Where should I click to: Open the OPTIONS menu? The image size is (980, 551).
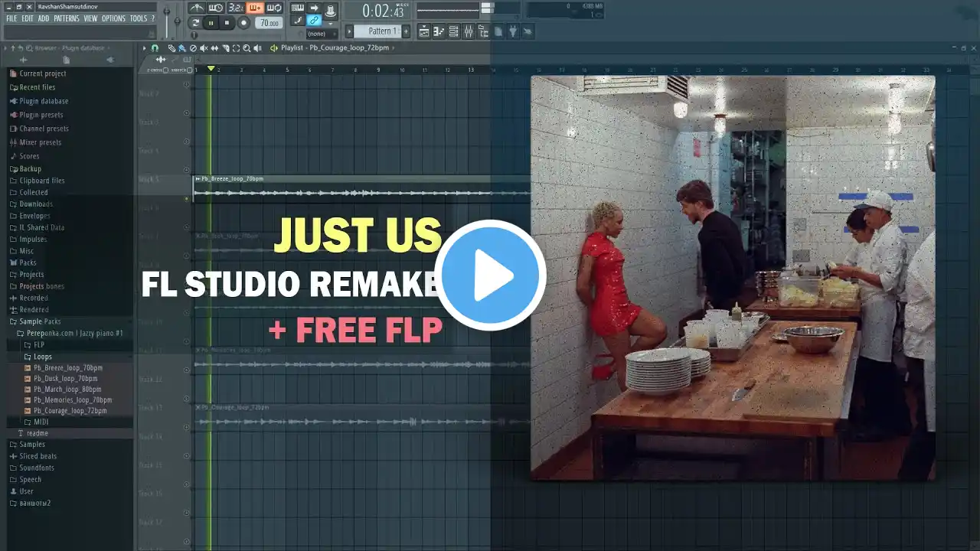113,18
